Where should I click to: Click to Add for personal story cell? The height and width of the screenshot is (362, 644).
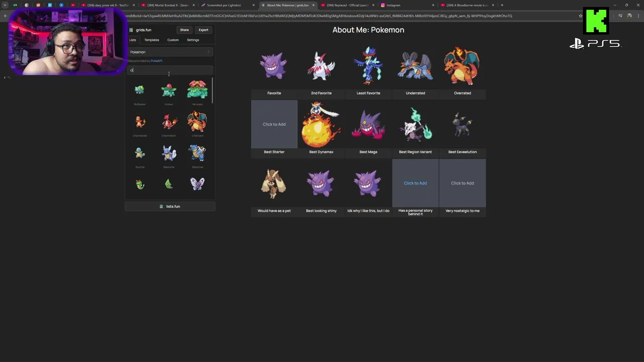coord(415,183)
